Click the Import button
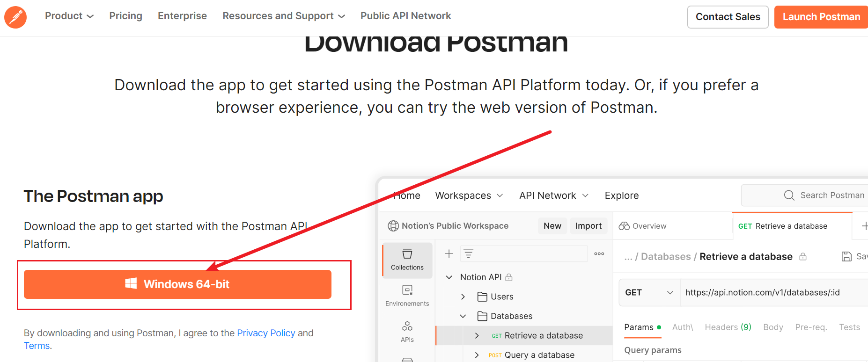This screenshot has height=362, width=868. [x=588, y=226]
